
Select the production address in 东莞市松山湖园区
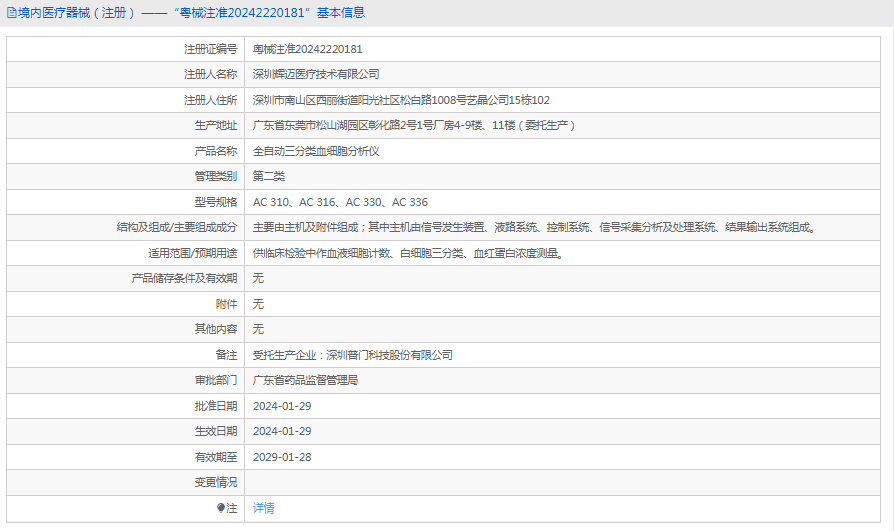point(415,125)
